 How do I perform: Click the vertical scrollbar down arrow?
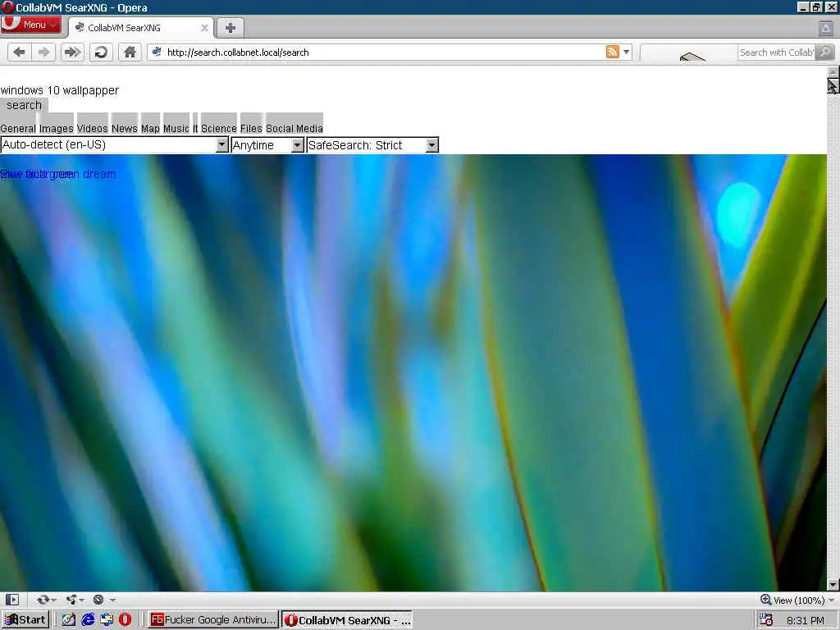point(833,584)
